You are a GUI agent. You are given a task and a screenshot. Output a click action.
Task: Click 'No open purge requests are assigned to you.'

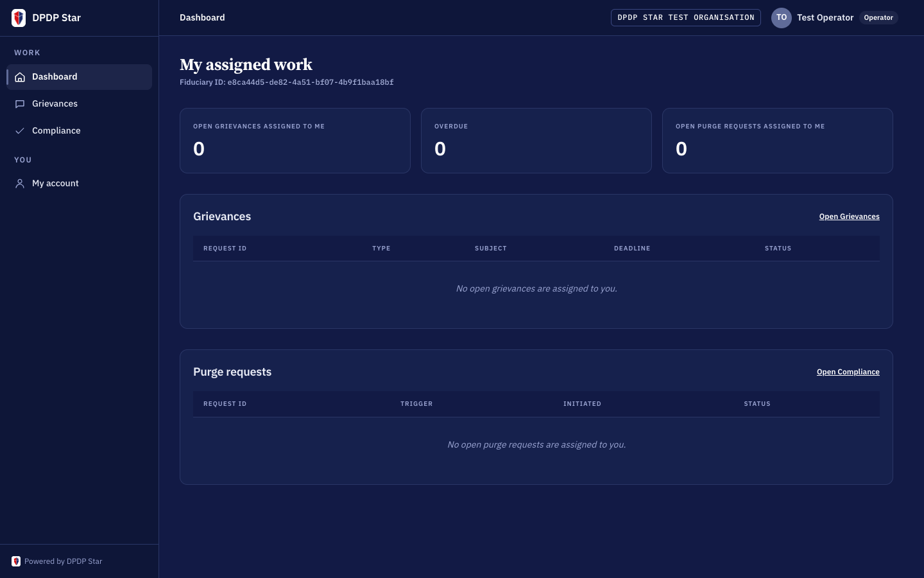click(x=536, y=445)
